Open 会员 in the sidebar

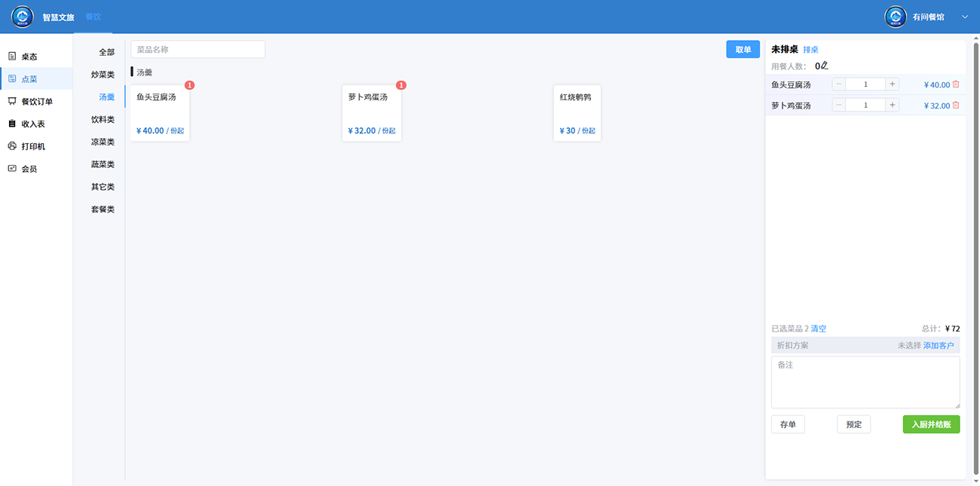pyautogui.click(x=36, y=169)
